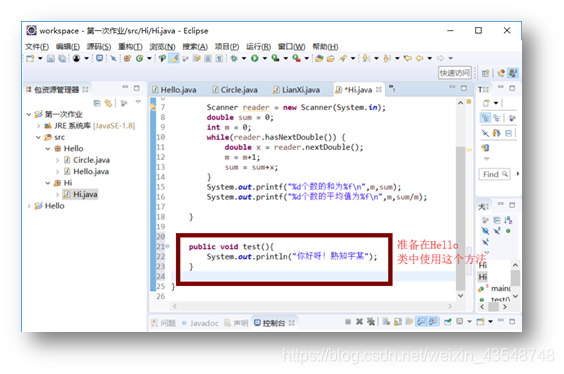This screenshot has width=564, height=374.
Task: Open the Debug button dropdown arrow
Action: [244, 58]
